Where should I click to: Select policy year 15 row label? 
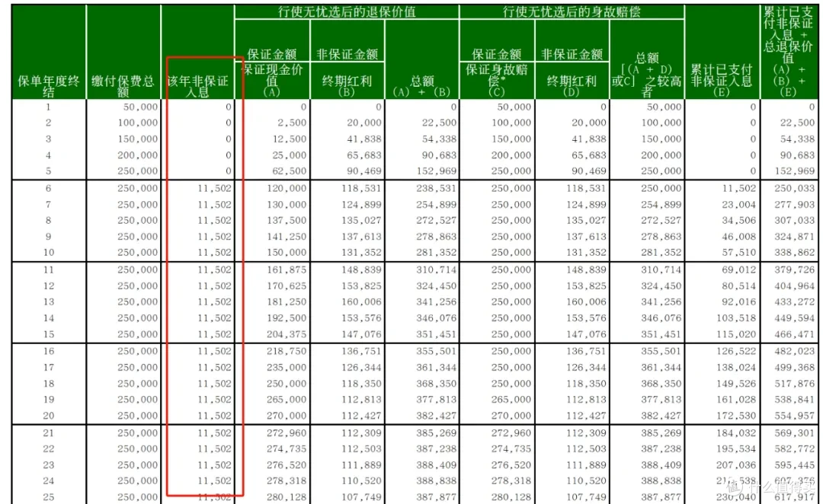click(48, 334)
